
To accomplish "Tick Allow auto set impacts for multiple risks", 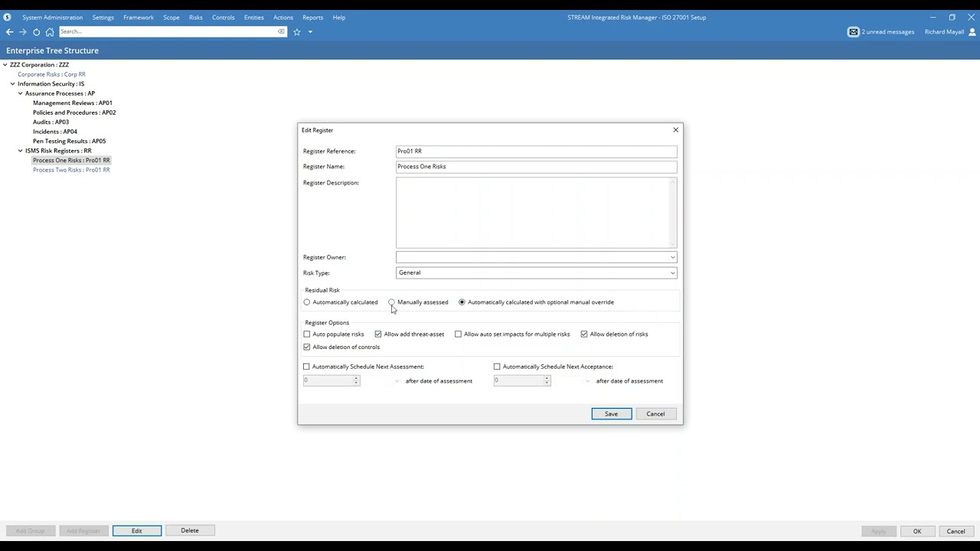I will [458, 334].
